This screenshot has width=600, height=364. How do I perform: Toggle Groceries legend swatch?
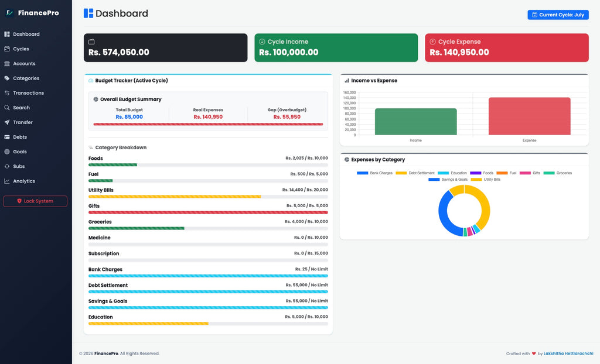(x=549, y=173)
